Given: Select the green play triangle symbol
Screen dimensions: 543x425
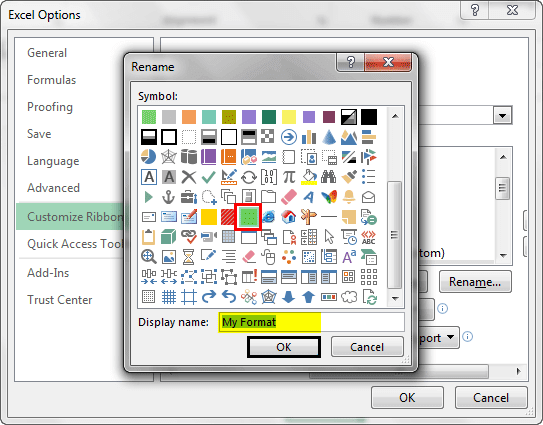Looking at the screenshot, I should (149, 197).
